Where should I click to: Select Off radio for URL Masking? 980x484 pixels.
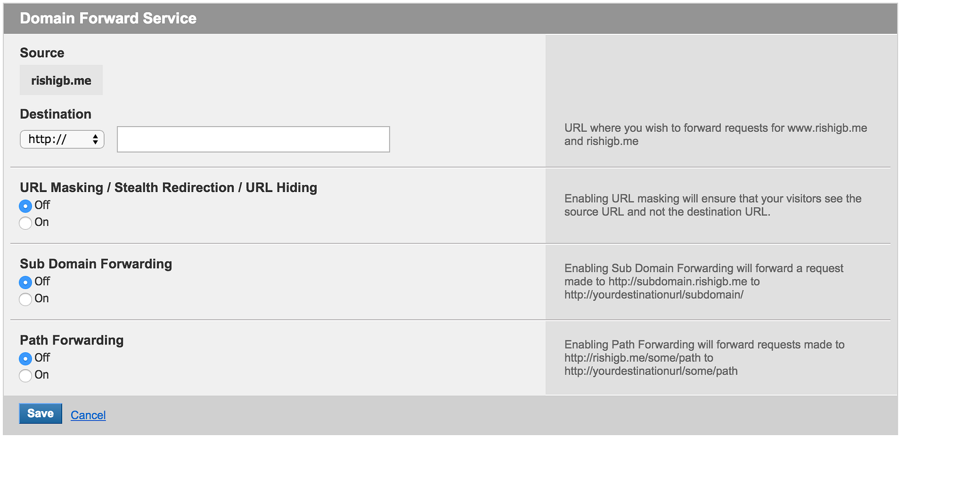click(x=25, y=206)
